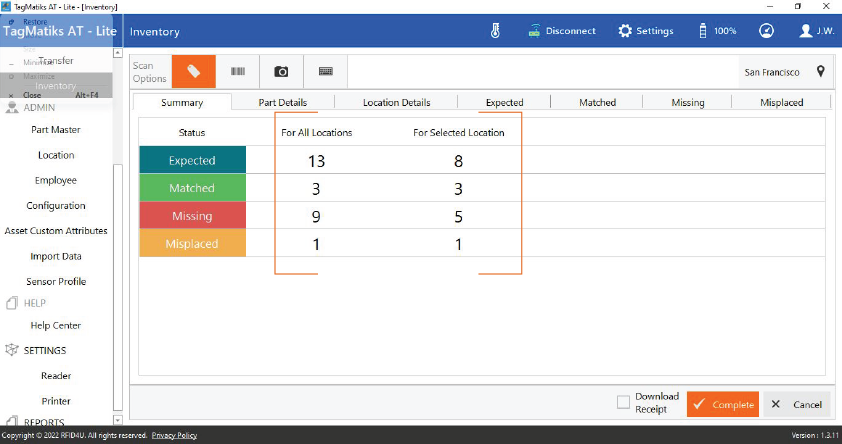This screenshot has width=842, height=444.
Task: Click the Disconnect reader button
Action: 562,31
